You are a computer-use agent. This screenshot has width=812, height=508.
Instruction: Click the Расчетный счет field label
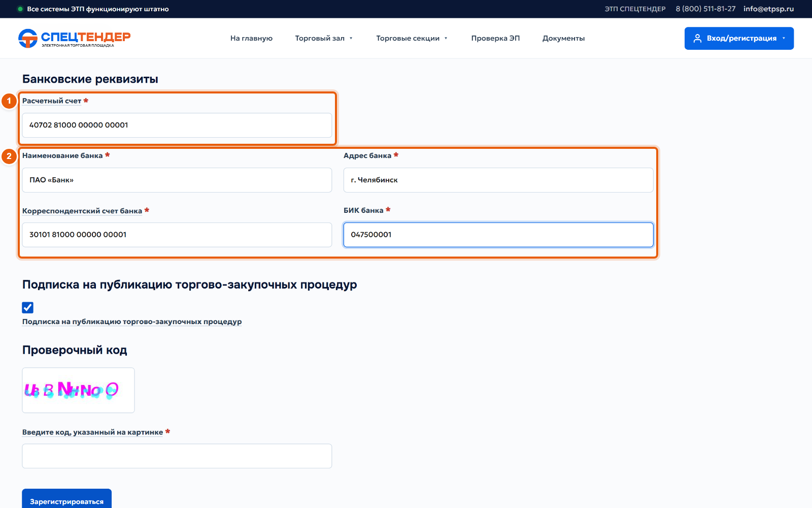click(x=52, y=101)
